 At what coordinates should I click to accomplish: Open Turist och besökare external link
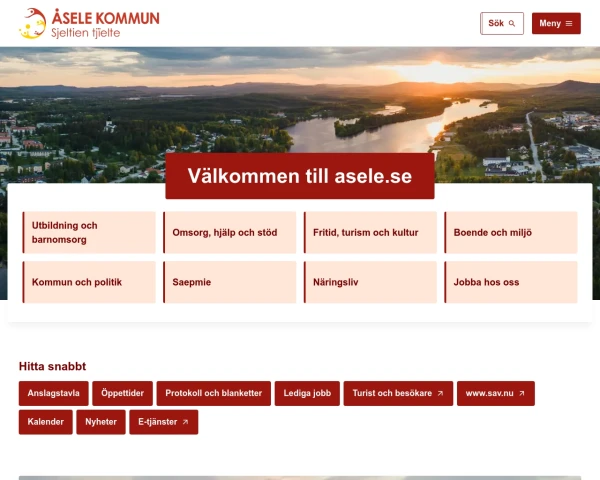(x=398, y=393)
